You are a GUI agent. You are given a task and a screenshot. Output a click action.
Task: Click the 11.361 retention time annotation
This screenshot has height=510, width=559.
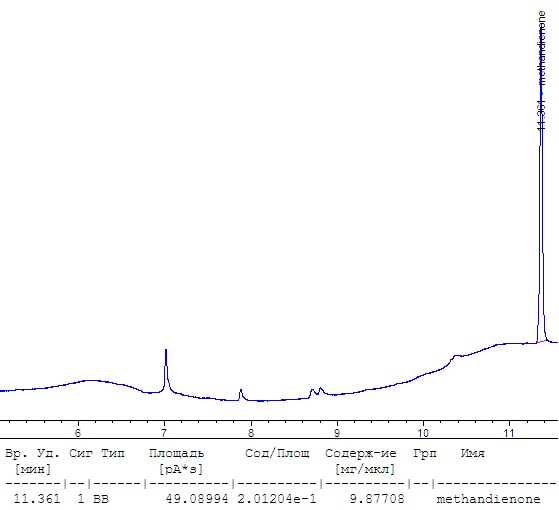pos(541,115)
